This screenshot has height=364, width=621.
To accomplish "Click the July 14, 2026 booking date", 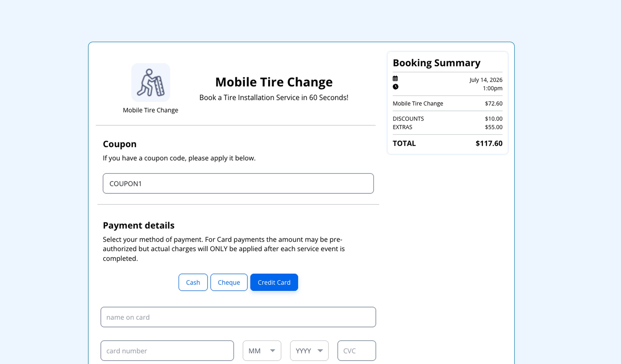I will pyautogui.click(x=486, y=80).
